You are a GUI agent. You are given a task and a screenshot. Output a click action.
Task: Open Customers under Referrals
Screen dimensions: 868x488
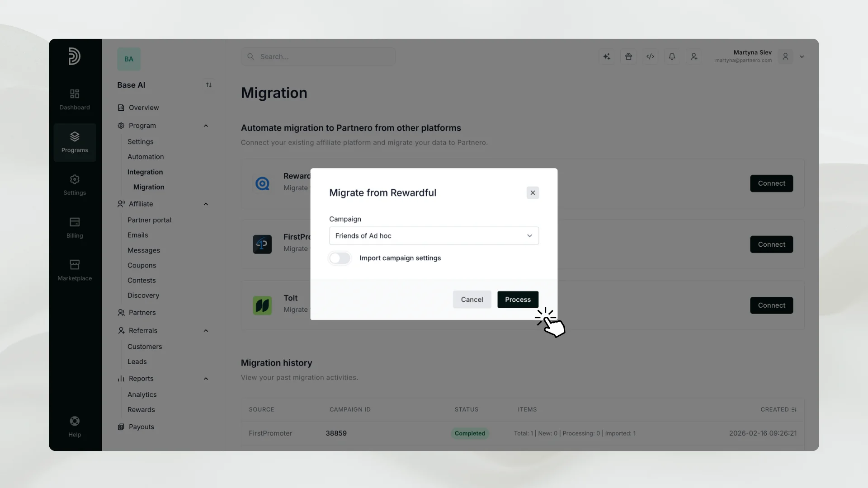click(x=145, y=347)
